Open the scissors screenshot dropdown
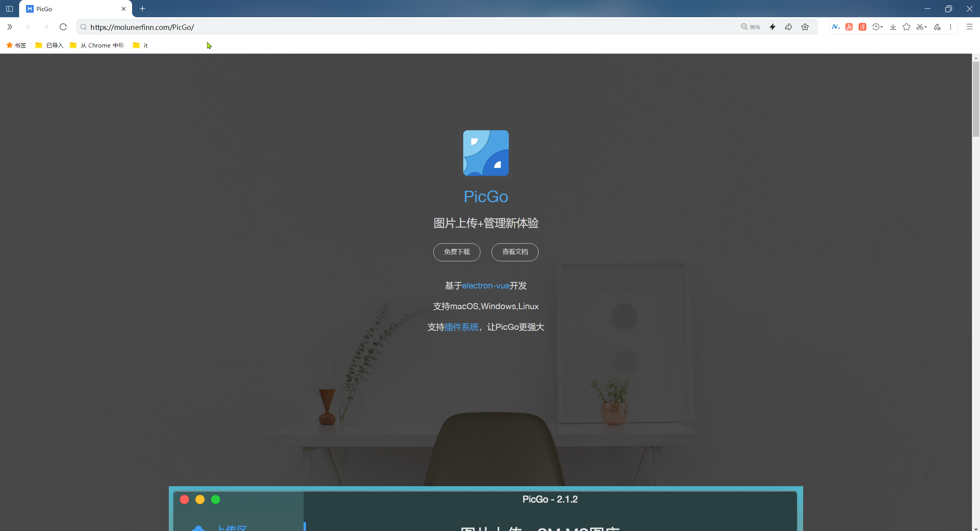 [921, 27]
